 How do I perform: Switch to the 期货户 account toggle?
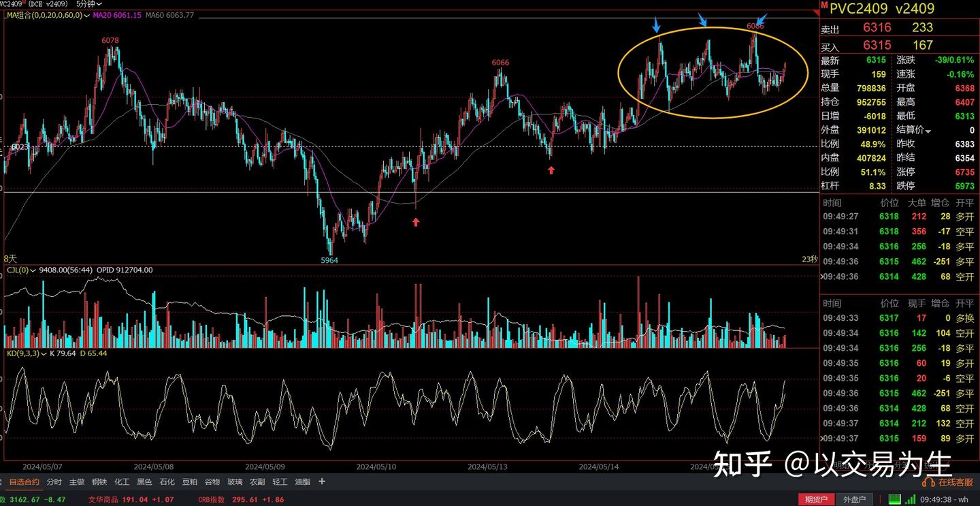click(816, 499)
